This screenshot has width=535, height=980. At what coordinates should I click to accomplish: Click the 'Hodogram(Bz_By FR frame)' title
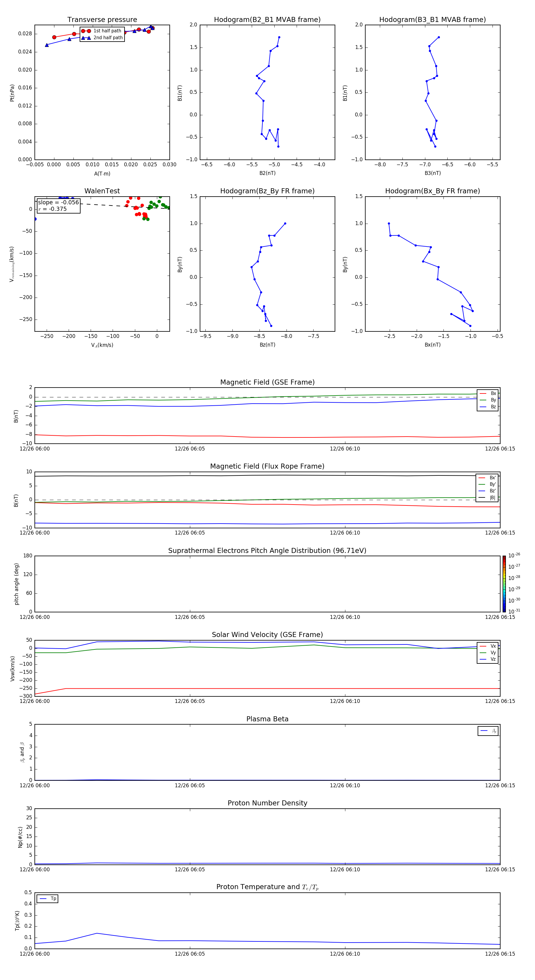pos(267,191)
